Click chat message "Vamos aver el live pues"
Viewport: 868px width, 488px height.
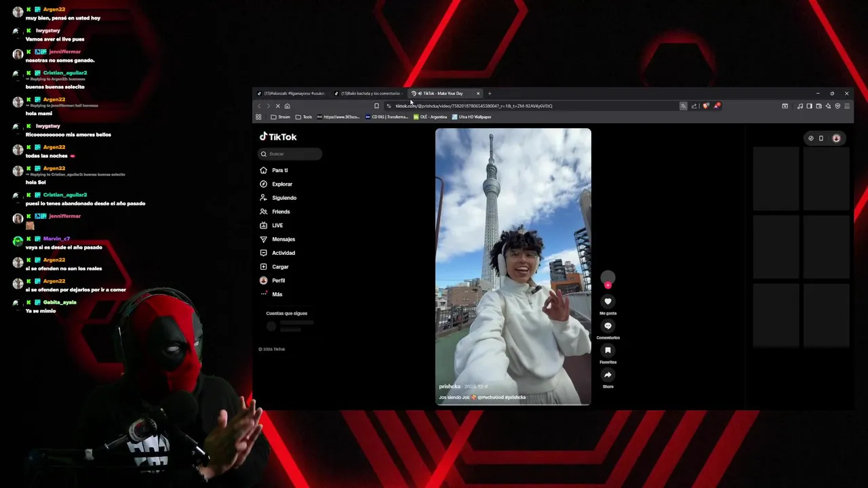pyautogui.click(x=55, y=39)
